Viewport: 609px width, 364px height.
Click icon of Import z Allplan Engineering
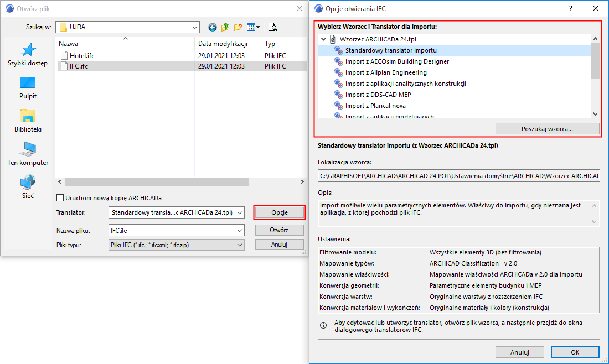pos(339,72)
